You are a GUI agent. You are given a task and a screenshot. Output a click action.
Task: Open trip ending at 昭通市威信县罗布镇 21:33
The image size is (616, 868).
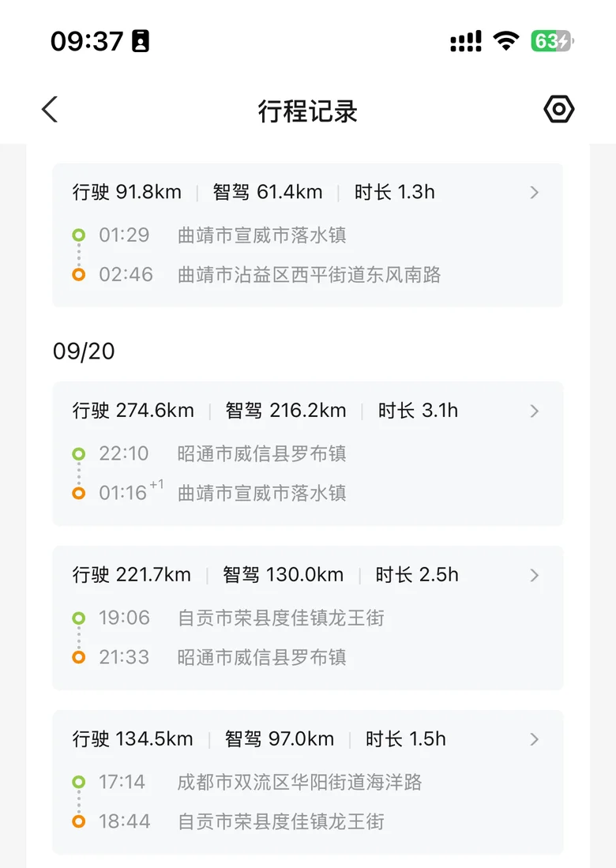[308, 618]
